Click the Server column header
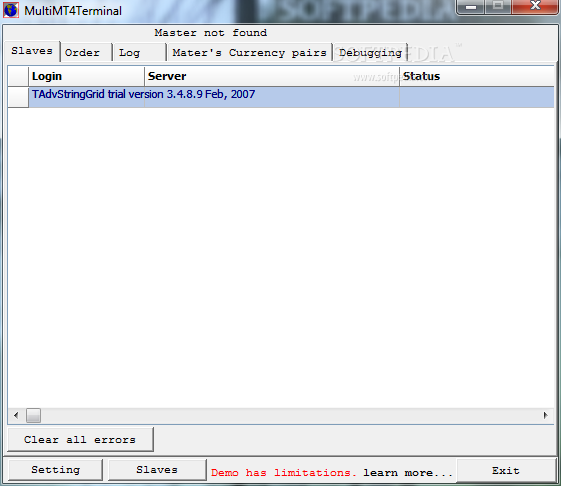Viewport: 561px width, 486px height. 272,76
